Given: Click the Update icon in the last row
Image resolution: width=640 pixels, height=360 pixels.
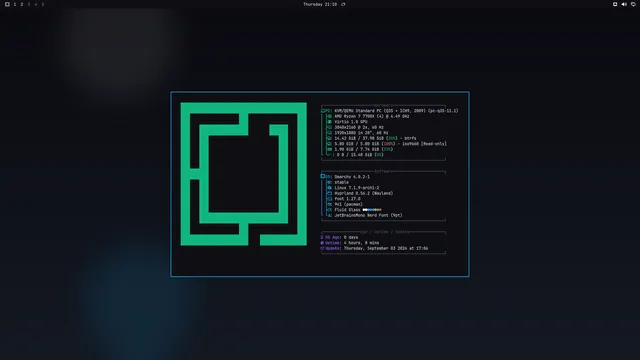Looking at the screenshot, I should coord(322,248).
